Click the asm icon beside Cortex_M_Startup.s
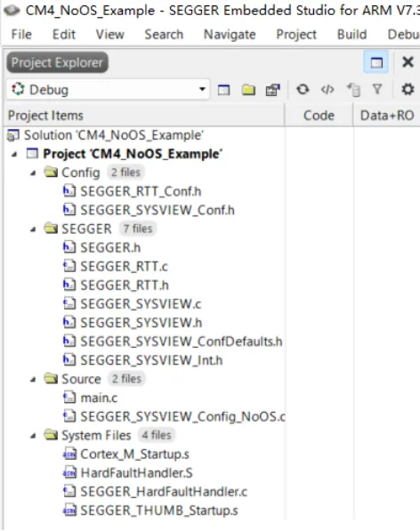 (69, 454)
